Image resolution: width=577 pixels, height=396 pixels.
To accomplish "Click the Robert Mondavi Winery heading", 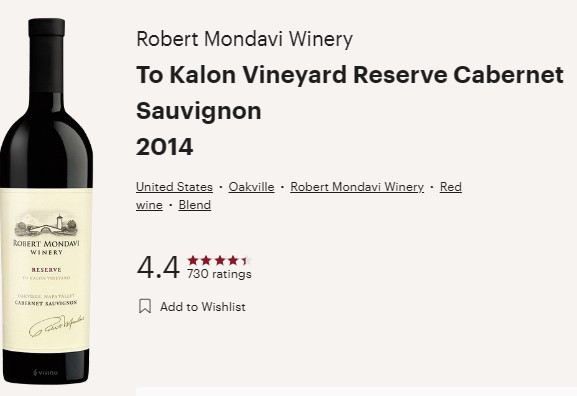I will (x=244, y=39).
